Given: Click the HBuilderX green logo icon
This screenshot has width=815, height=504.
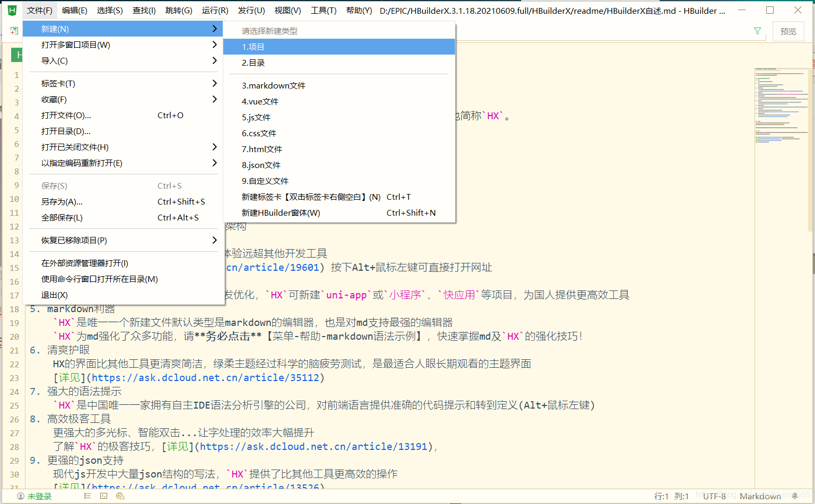Looking at the screenshot, I should pyautogui.click(x=12, y=10).
